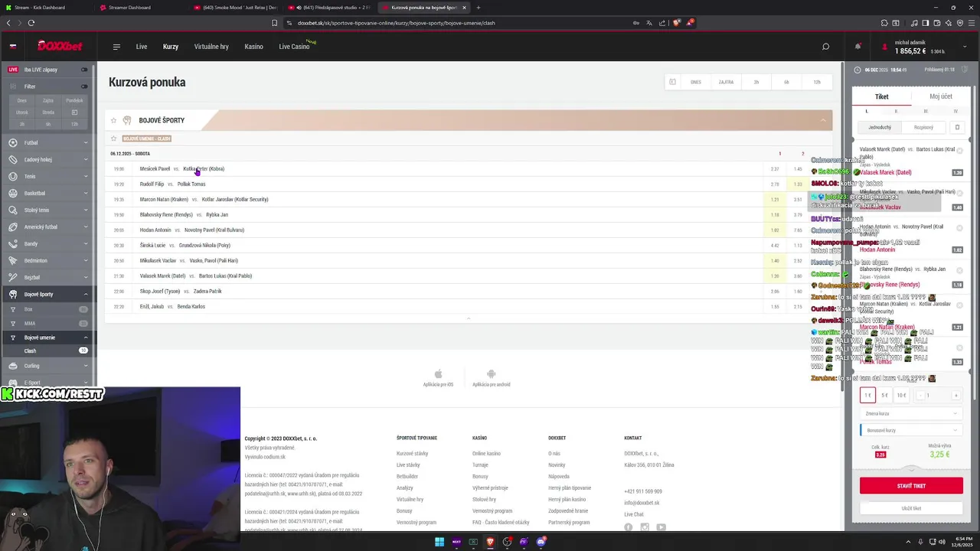Bookmark this page with address bar icon
The height and width of the screenshot is (551, 980).
274,23
